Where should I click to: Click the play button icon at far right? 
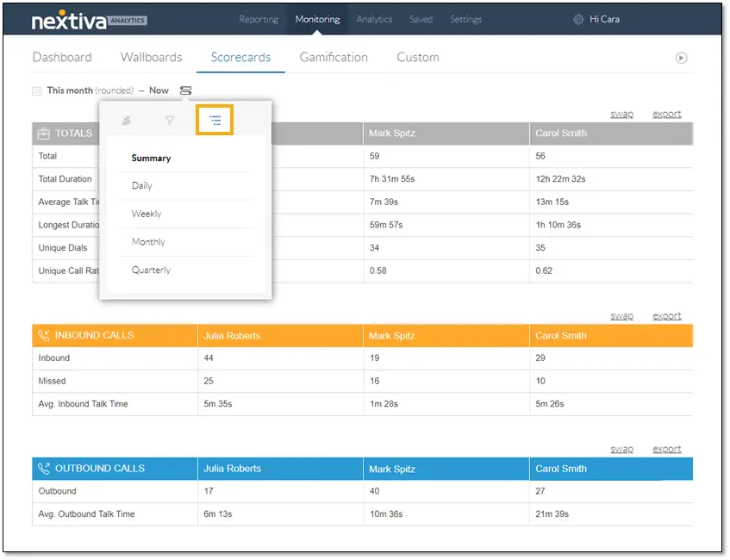click(681, 59)
